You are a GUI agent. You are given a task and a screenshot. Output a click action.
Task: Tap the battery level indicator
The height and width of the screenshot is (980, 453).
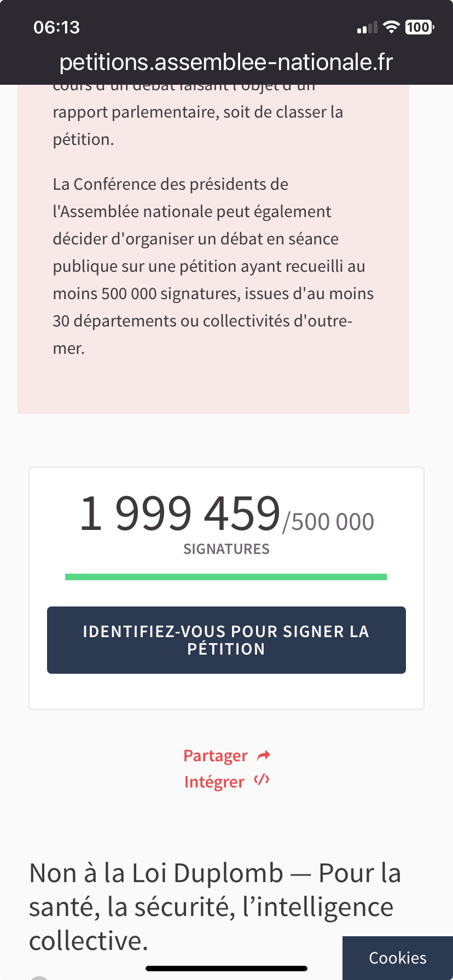click(x=419, y=27)
